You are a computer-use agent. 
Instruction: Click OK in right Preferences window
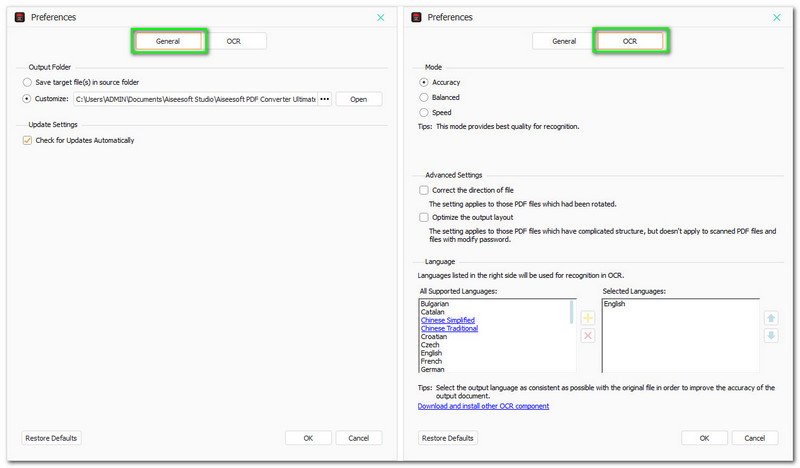click(x=704, y=438)
